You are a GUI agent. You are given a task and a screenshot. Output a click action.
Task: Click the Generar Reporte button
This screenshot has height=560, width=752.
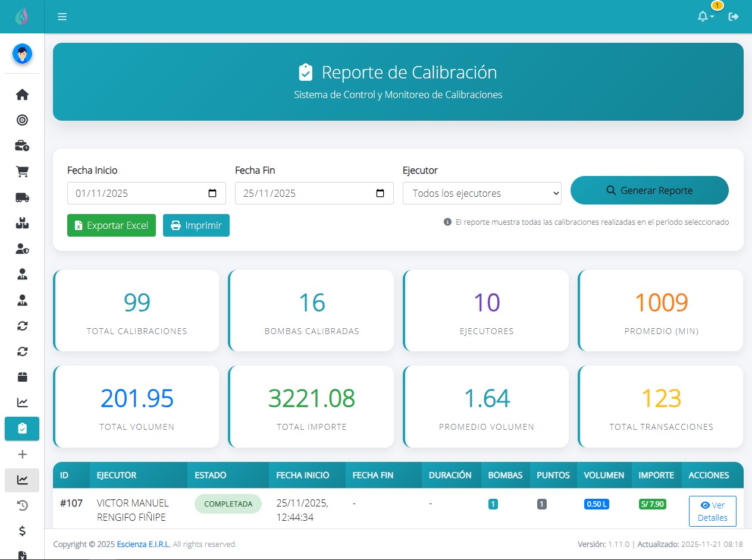pos(649,190)
